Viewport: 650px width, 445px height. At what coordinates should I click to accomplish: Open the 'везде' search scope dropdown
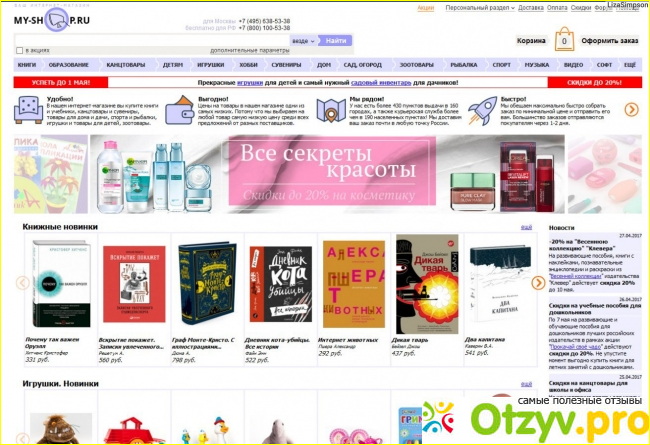(x=303, y=41)
